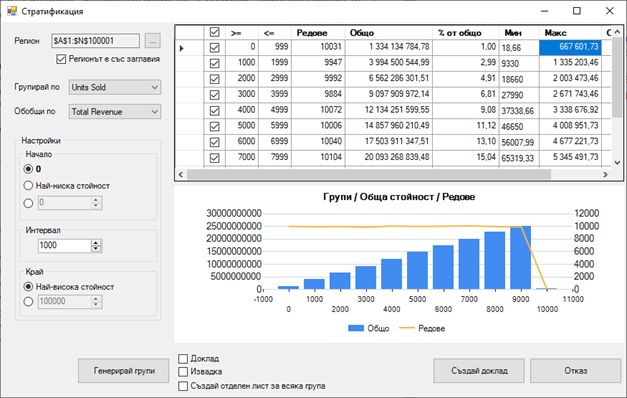Click the 'Редове' column header
The height and width of the screenshot is (398, 627).
coord(318,33)
